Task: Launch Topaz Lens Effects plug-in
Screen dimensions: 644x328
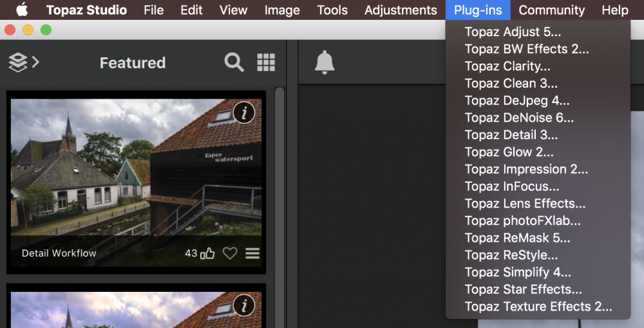Action: [538, 204]
